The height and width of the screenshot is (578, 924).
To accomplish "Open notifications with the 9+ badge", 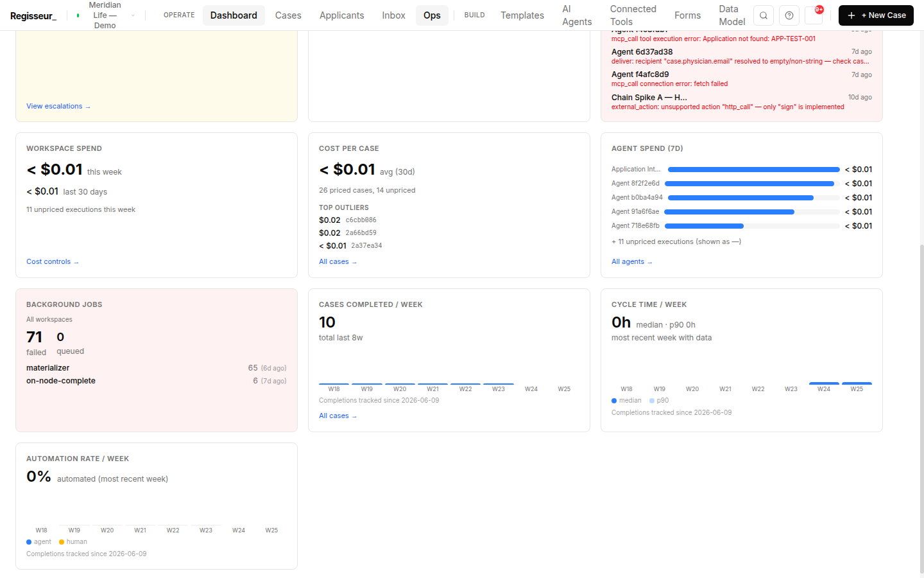I will tap(814, 15).
